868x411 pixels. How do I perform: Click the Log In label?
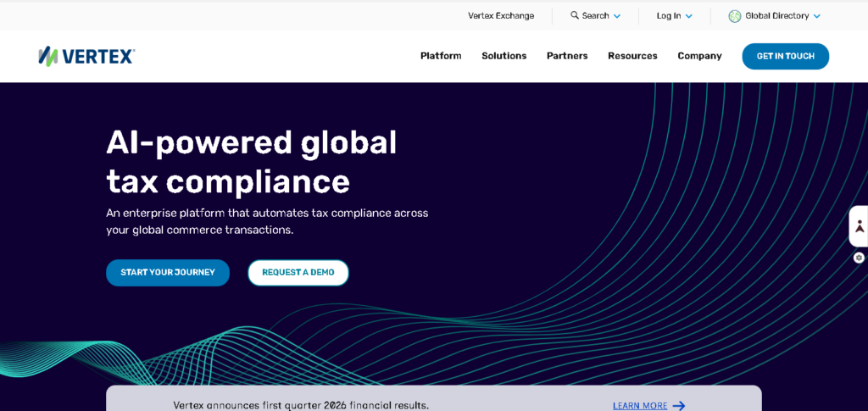tap(669, 15)
